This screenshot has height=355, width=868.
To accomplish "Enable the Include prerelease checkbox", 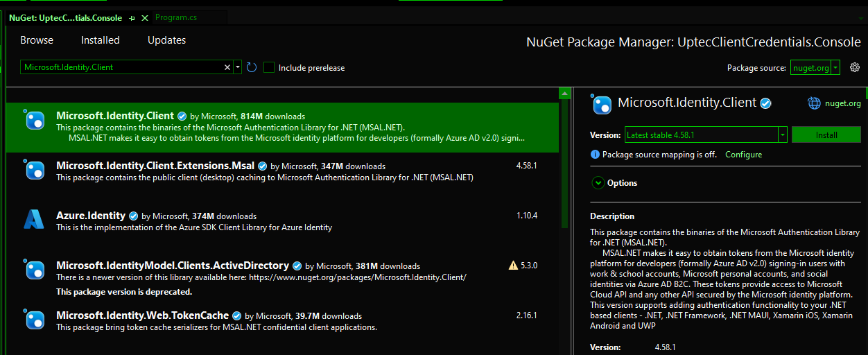I will tap(269, 67).
